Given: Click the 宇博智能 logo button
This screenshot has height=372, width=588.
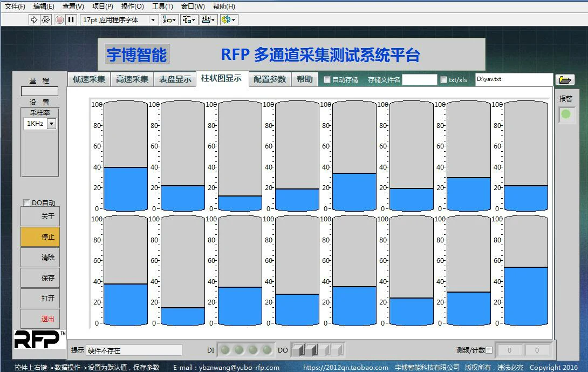Looking at the screenshot, I should click(x=137, y=55).
